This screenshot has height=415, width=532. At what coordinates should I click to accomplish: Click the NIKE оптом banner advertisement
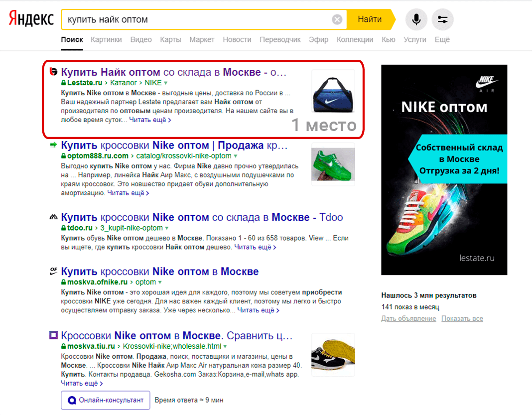[x=444, y=170]
